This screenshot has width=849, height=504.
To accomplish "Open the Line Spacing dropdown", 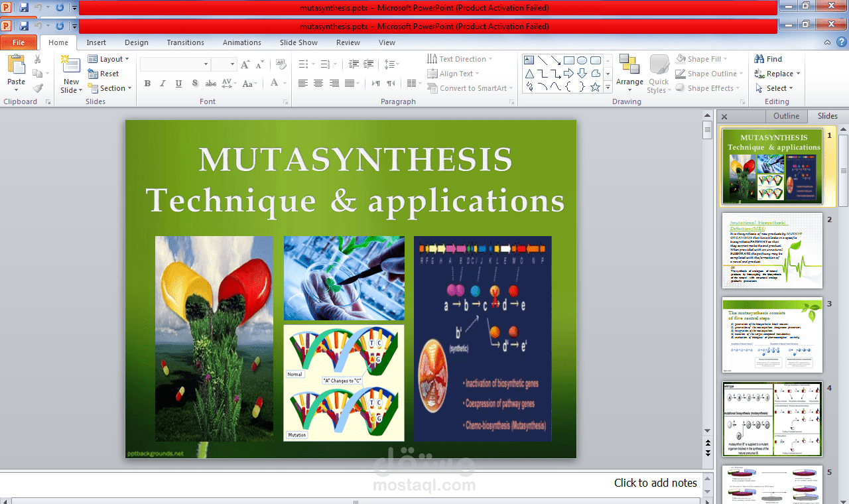I will coord(392,64).
